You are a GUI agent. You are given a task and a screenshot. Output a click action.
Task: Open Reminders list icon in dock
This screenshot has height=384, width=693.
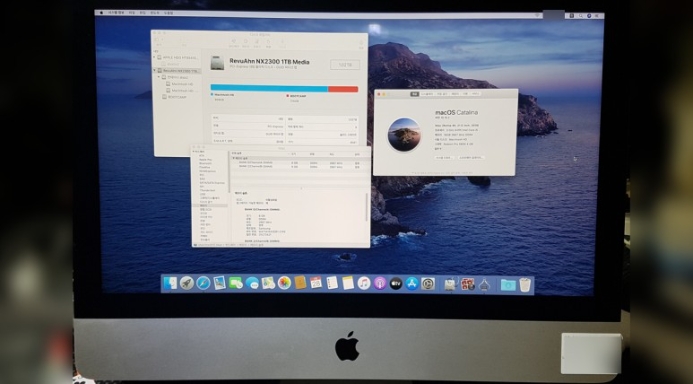coord(332,283)
